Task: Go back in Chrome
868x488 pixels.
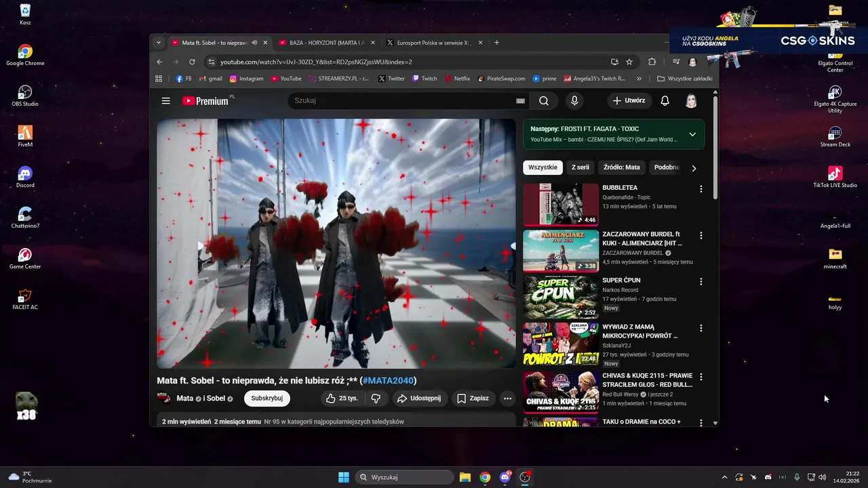Action: [160, 62]
